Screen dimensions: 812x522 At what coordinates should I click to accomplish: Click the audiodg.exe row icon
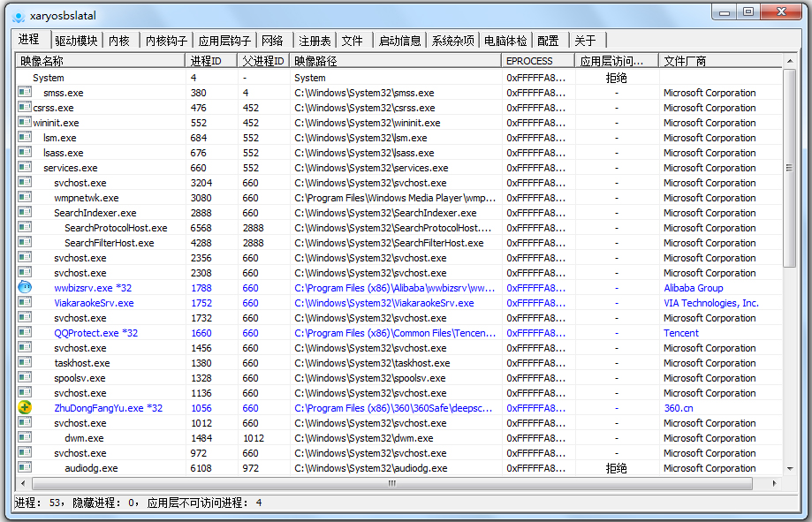25,468
